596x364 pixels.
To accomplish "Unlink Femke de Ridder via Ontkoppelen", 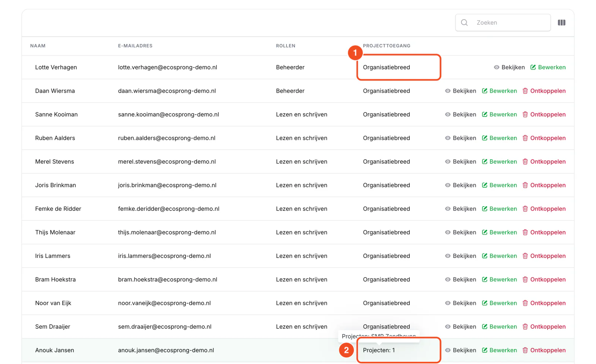I will point(544,209).
